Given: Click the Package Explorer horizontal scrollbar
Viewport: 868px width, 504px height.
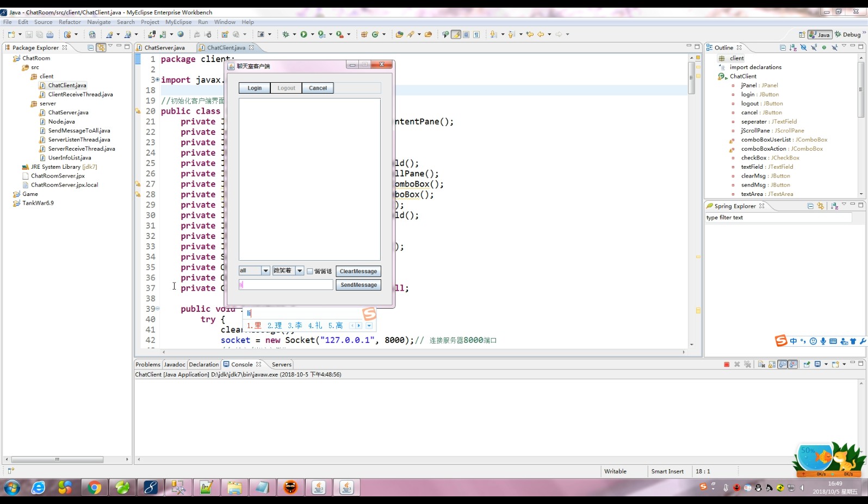Looking at the screenshot, I should point(58,459).
